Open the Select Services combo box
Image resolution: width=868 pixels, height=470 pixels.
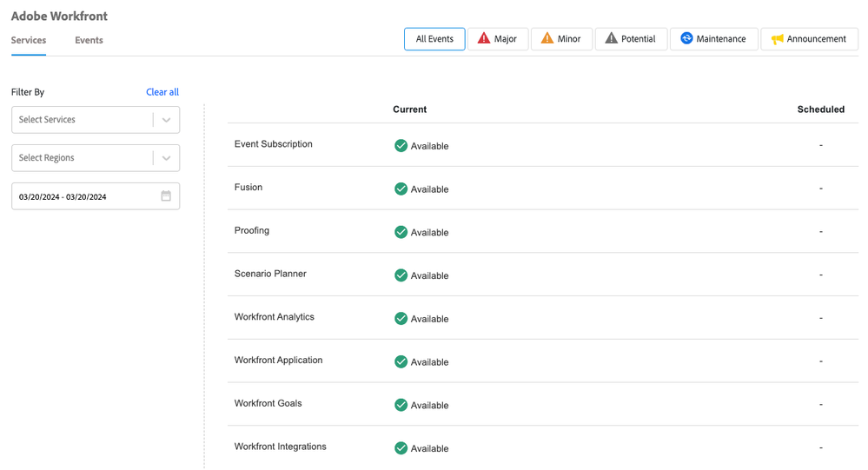pyautogui.click(x=96, y=120)
